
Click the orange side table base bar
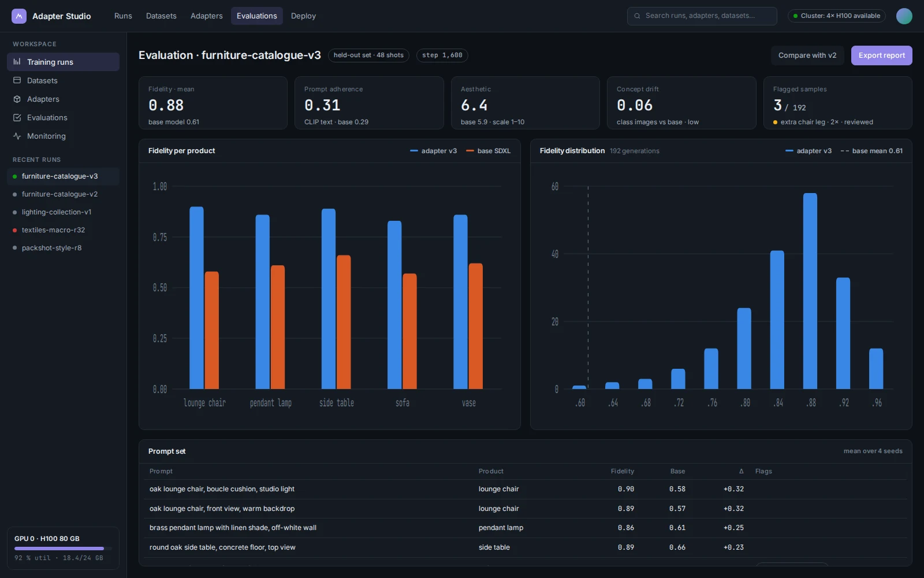(344, 322)
